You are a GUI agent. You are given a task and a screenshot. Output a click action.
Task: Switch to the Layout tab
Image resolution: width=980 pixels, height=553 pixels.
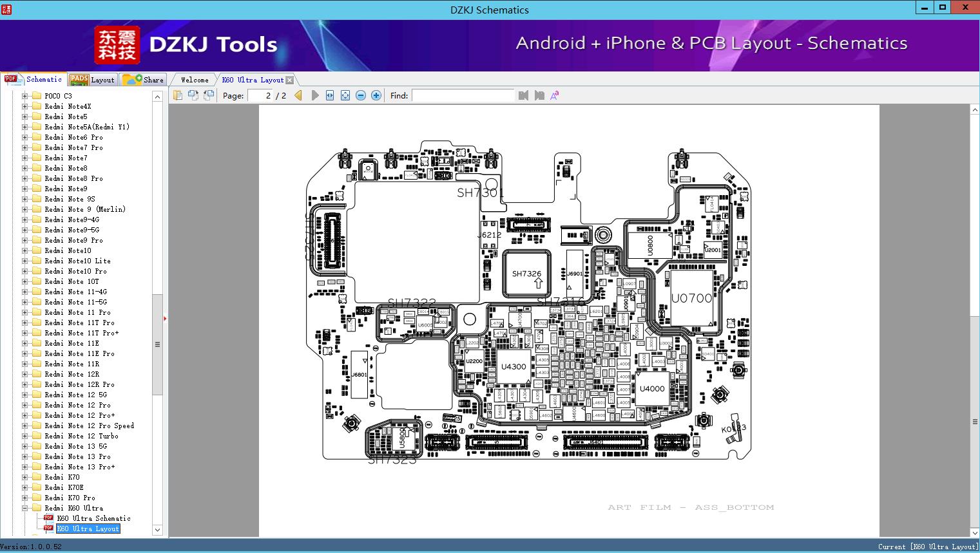coord(92,80)
